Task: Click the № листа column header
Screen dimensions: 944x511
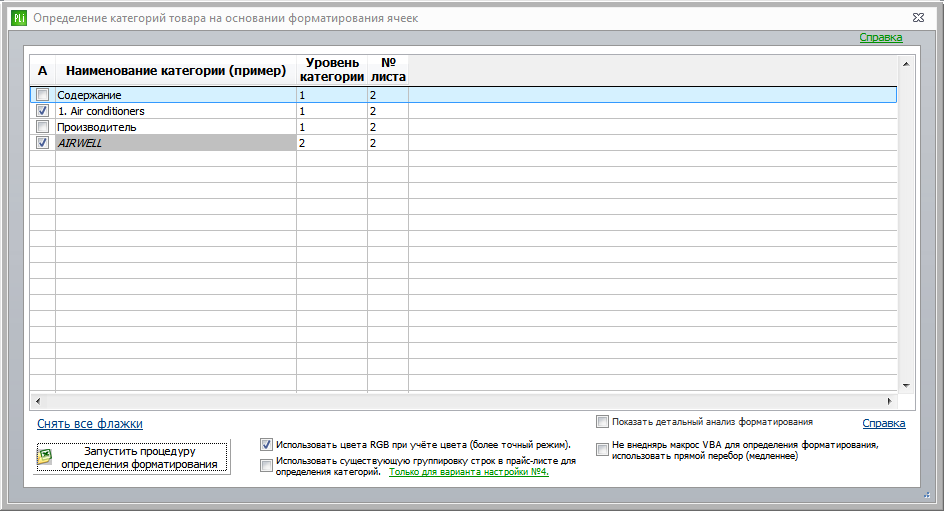Action: pyautogui.click(x=388, y=70)
